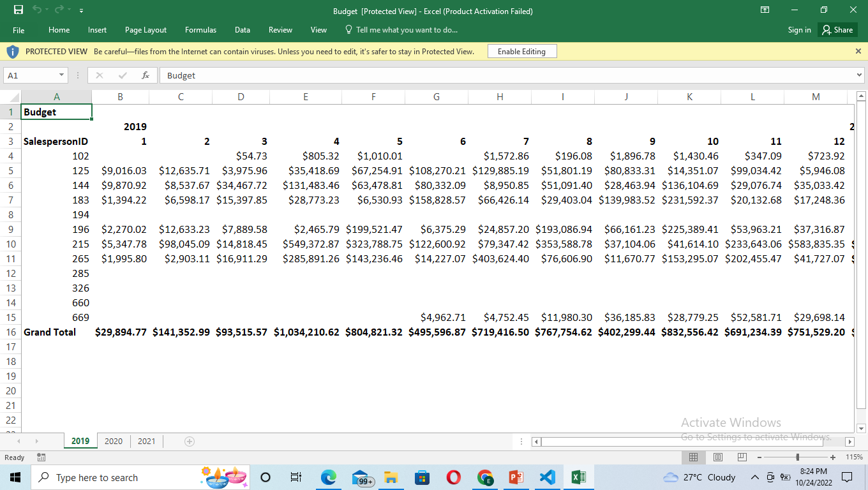Save the workbook using Quick Access Toolbar icon

pyautogui.click(x=17, y=10)
